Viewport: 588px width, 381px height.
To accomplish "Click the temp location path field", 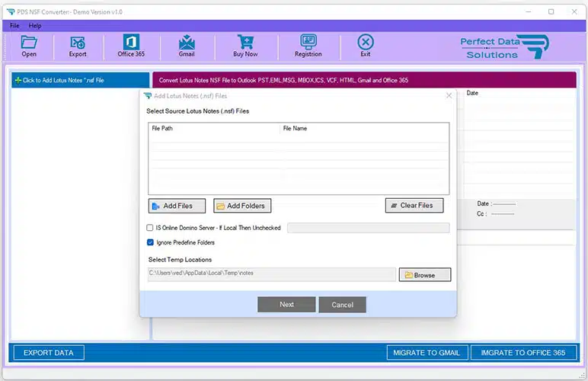I will click(271, 274).
